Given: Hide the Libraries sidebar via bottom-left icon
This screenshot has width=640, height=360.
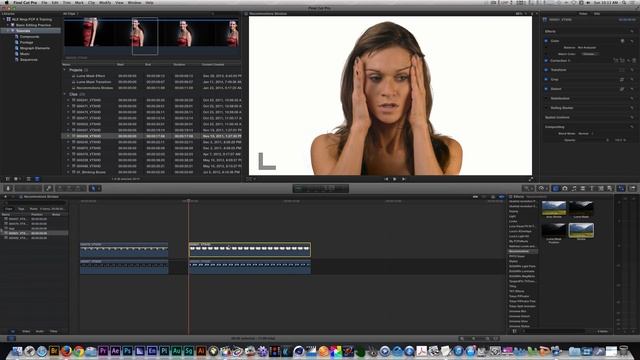Looking at the screenshot, I should point(7,179).
